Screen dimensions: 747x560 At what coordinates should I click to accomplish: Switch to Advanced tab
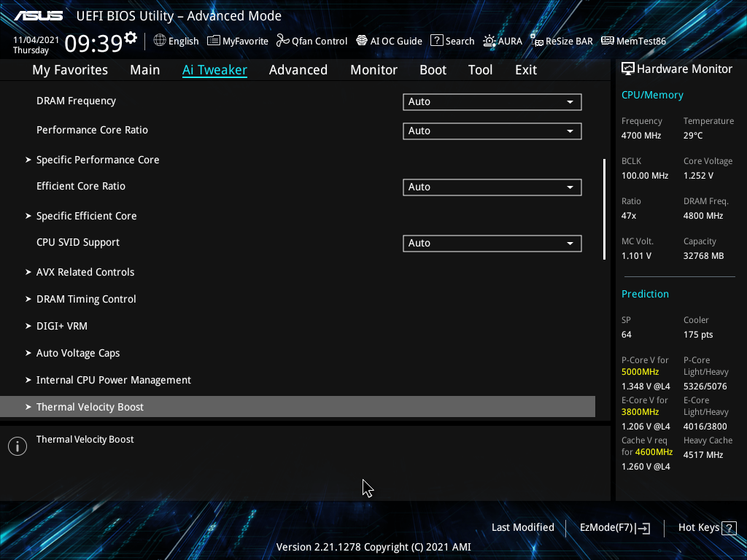(298, 70)
